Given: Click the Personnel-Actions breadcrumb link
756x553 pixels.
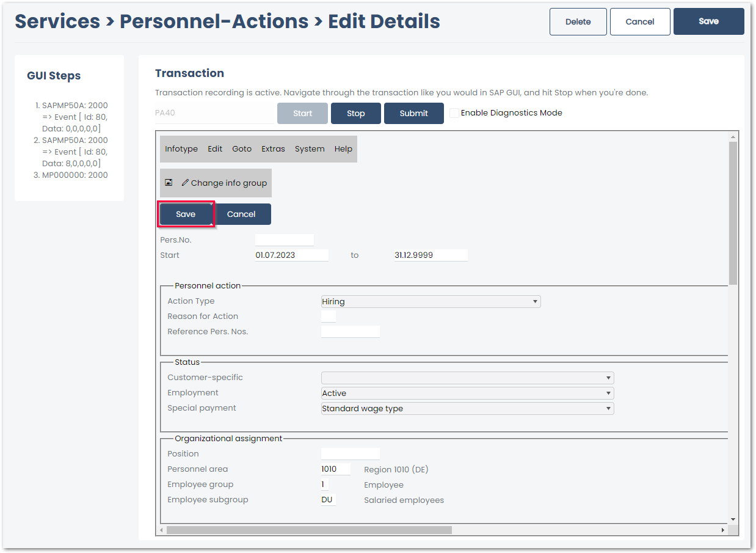Looking at the screenshot, I should point(214,21).
